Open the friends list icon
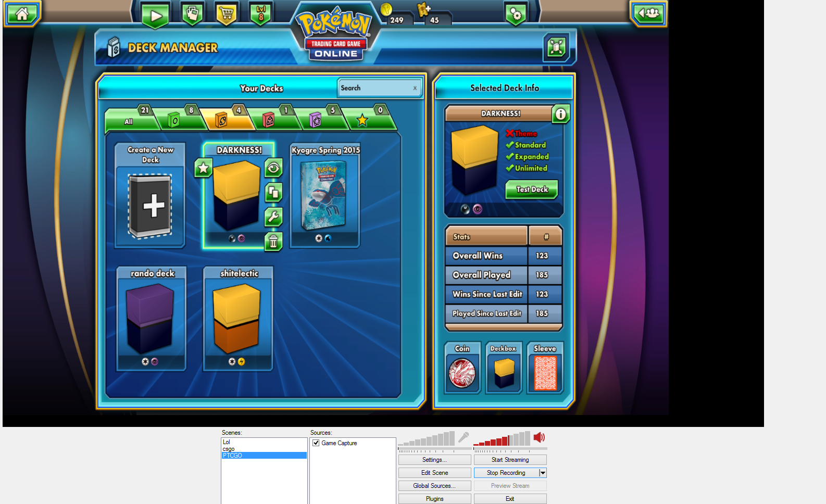 [649, 14]
